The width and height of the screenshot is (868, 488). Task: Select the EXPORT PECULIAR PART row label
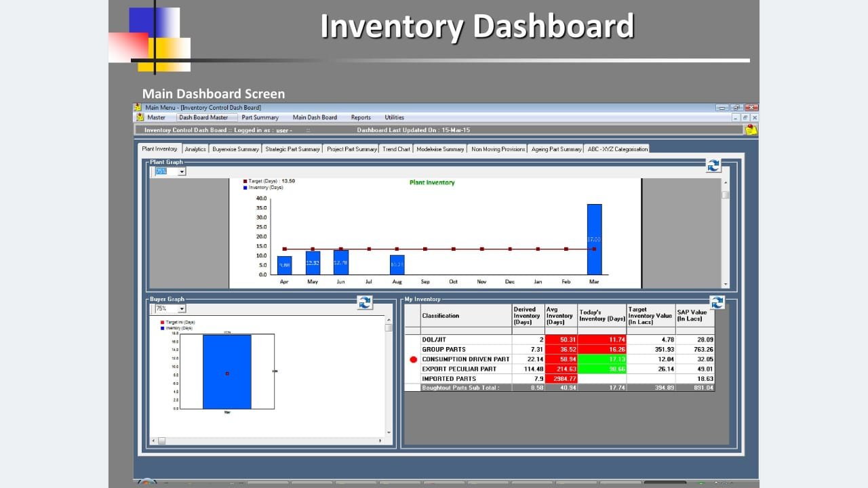(459, 369)
